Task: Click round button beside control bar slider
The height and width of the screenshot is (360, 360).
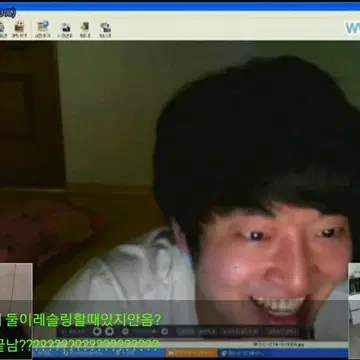Action: tap(164, 331)
